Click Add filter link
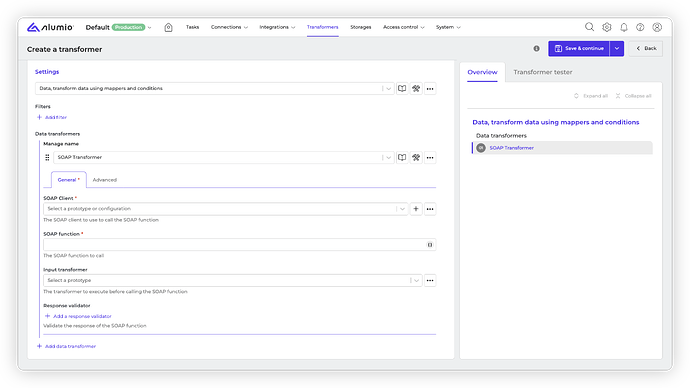 coord(52,117)
